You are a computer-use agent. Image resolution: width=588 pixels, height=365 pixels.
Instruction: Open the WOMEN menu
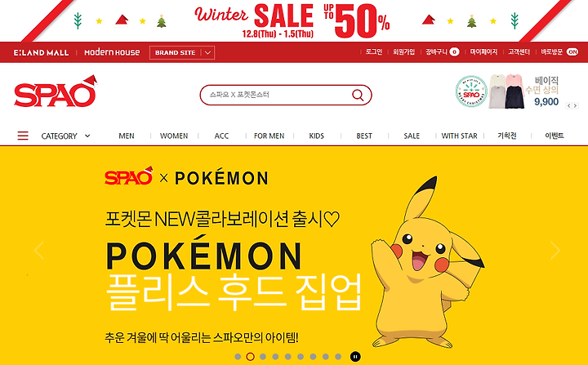tap(174, 136)
